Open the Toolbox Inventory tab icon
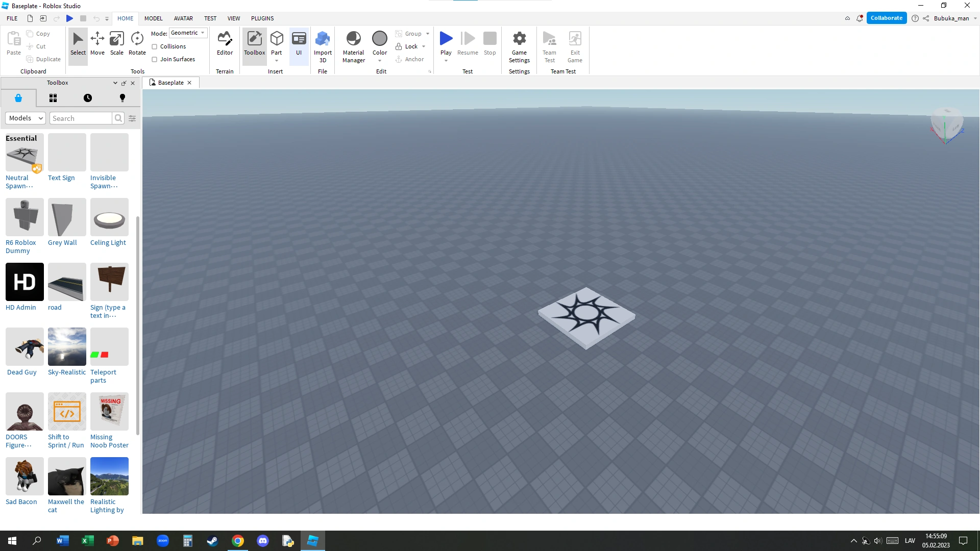The width and height of the screenshot is (980, 551). coord(53,98)
